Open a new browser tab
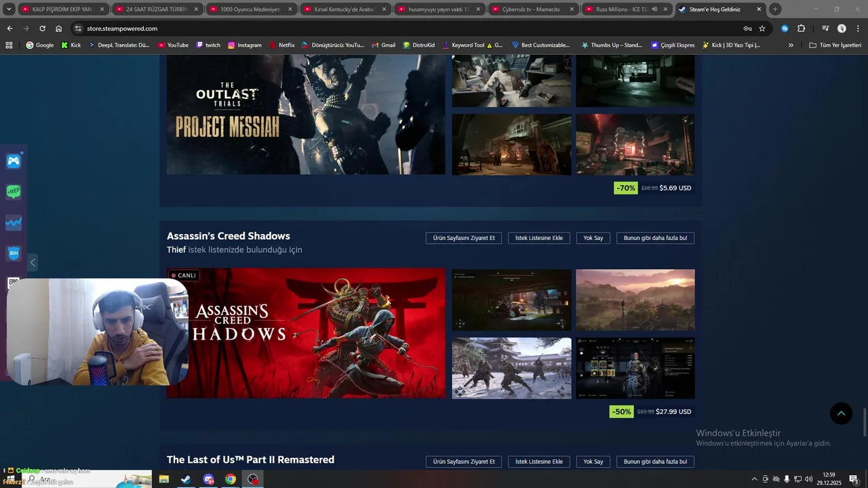The width and height of the screenshot is (868, 488). click(775, 9)
